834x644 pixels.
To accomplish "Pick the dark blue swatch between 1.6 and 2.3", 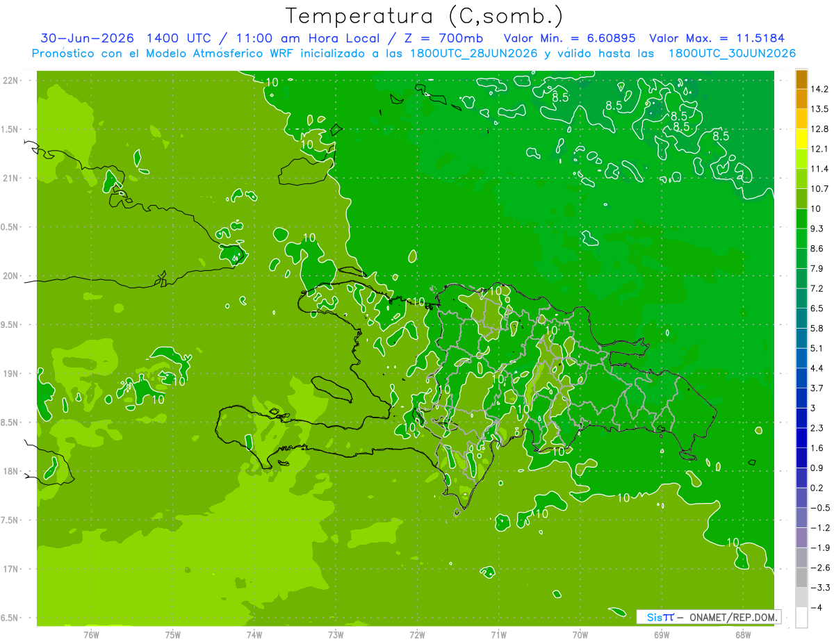I will tap(801, 438).
